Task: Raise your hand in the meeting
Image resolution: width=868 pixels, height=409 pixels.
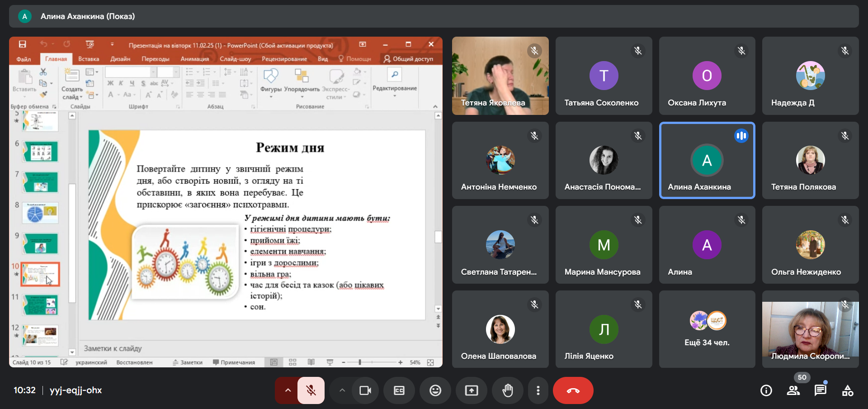Action: click(x=508, y=390)
